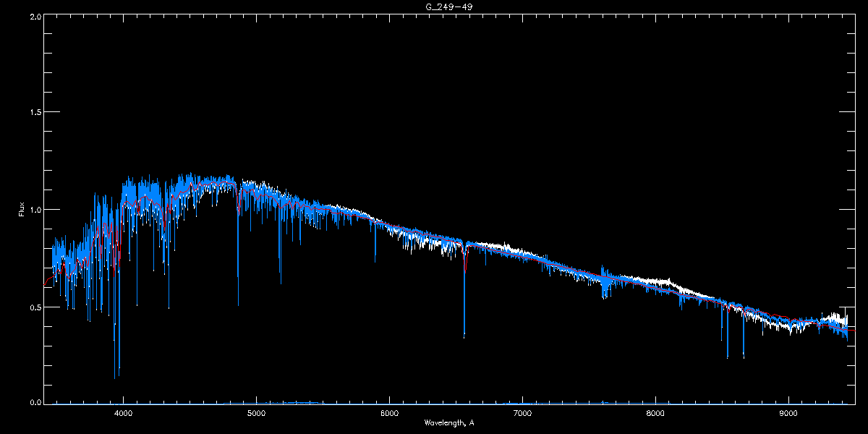Click the Flux axis label
The height and width of the screenshot is (434, 868).
(22, 209)
